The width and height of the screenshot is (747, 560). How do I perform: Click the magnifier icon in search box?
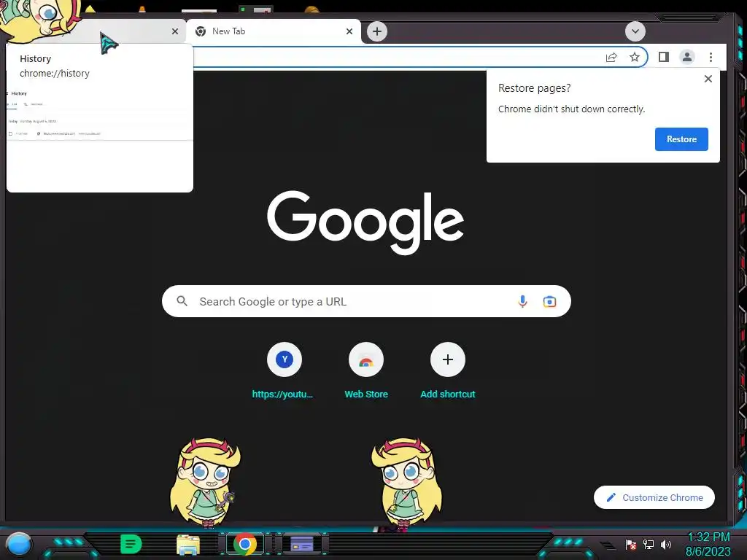[182, 301]
